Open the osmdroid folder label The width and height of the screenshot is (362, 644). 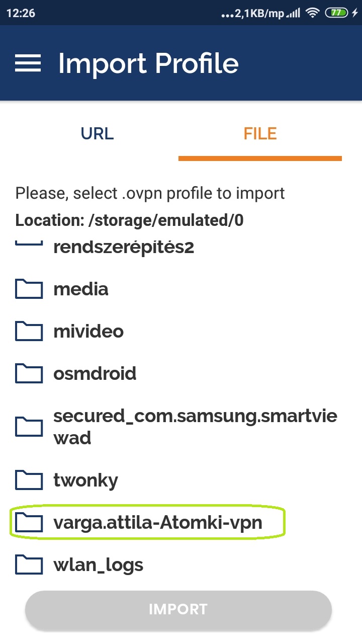(x=95, y=374)
